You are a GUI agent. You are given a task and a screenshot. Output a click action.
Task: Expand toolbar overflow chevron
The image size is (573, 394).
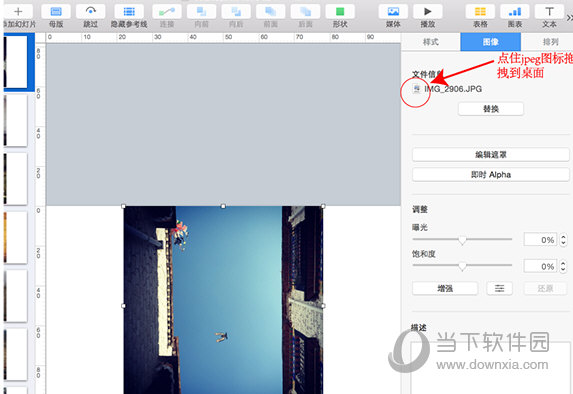[569, 18]
